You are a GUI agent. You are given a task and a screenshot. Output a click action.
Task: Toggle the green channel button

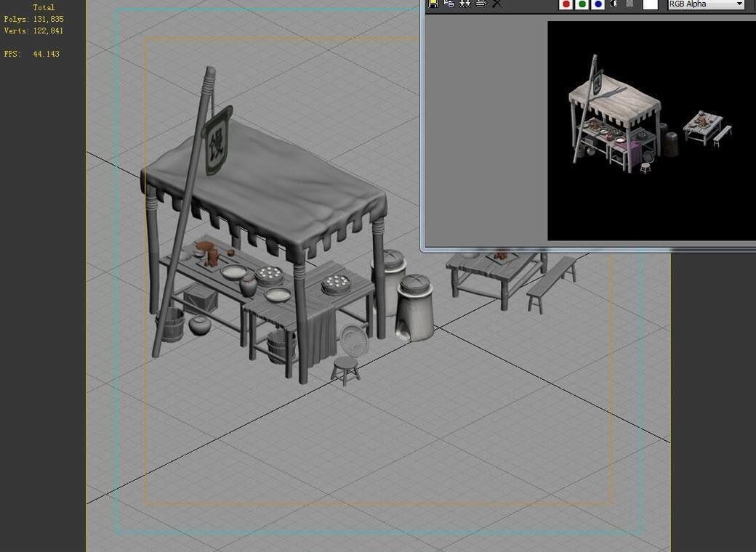point(582,4)
